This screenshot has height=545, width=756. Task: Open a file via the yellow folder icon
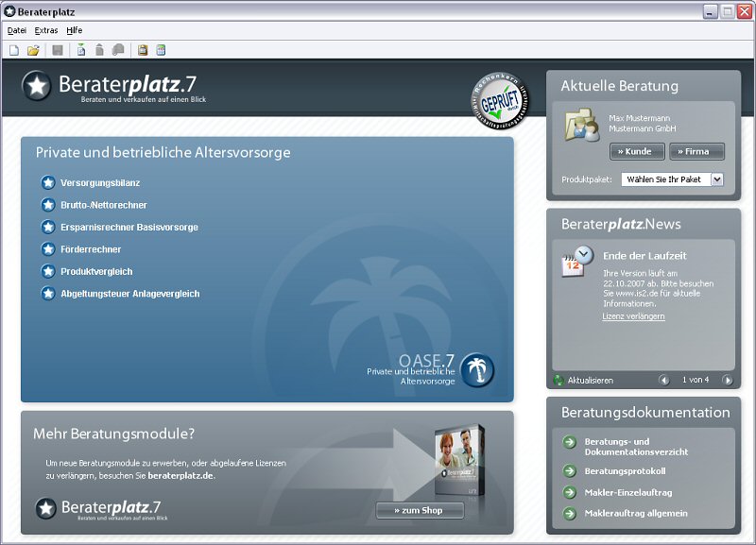tap(33, 50)
